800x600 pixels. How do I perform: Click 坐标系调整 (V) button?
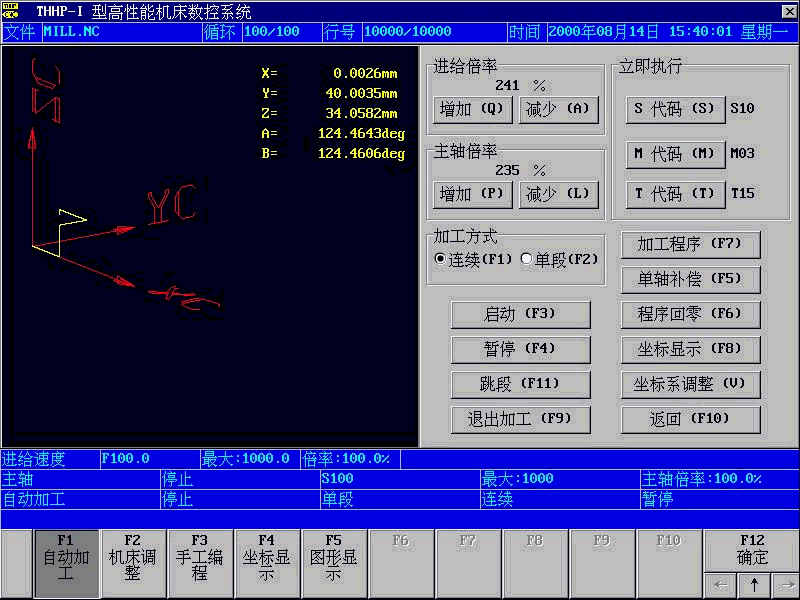pyautogui.click(x=691, y=385)
